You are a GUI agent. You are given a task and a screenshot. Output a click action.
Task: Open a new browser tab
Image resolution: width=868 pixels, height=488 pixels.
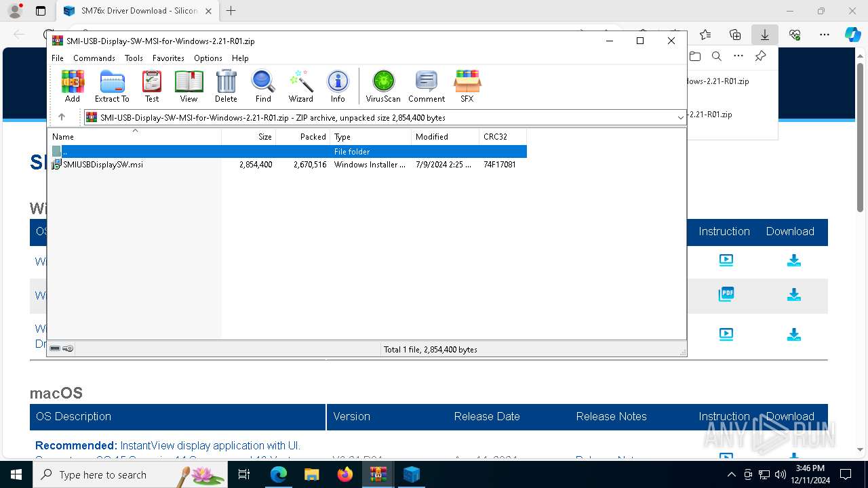231,11
